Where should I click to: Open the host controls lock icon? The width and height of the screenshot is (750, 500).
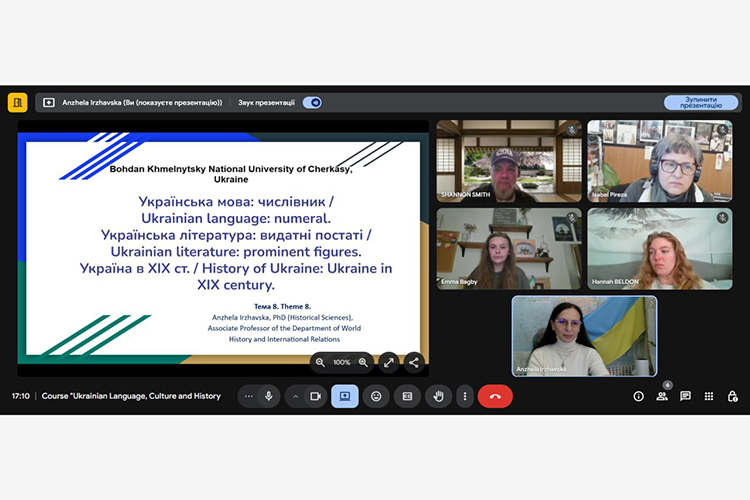point(732,396)
